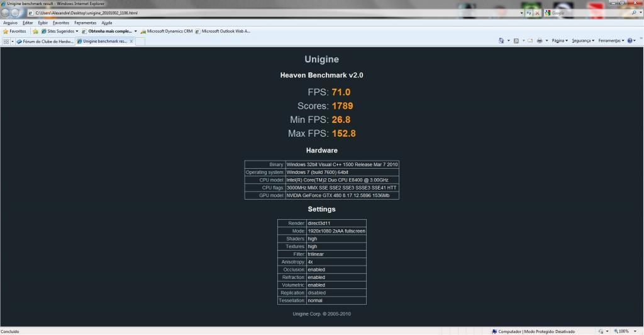This screenshot has height=335, width=644.
Task: Expand the address bar history dropdown
Action: tap(521, 13)
